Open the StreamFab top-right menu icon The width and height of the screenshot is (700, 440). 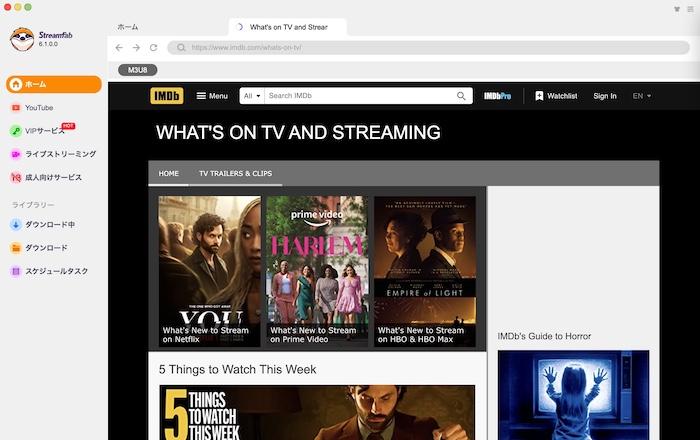click(x=690, y=9)
